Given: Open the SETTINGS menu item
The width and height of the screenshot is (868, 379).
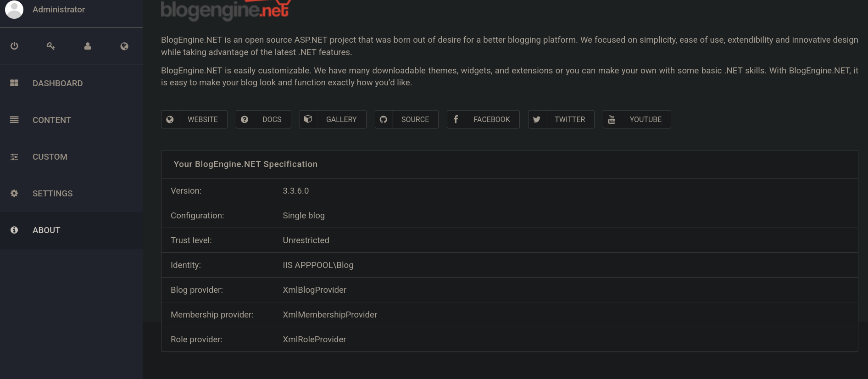Looking at the screenshot, I should coord(71,193).
